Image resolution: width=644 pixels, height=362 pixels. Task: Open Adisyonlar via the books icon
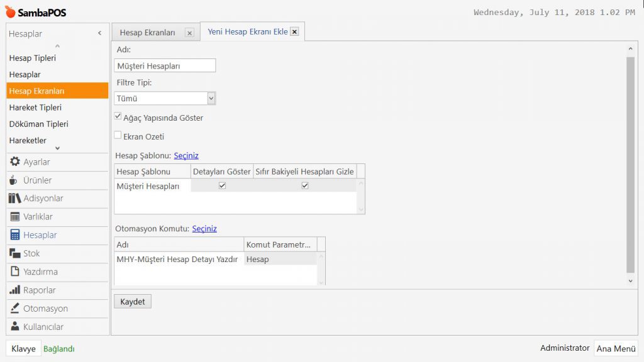tap(15, 199)
